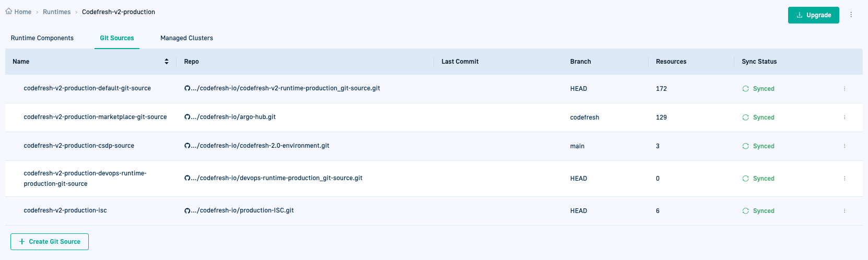This screenshot has width=868, height=260.
Task: Switch to Runtime Components tab
Action: coord(42,38)
